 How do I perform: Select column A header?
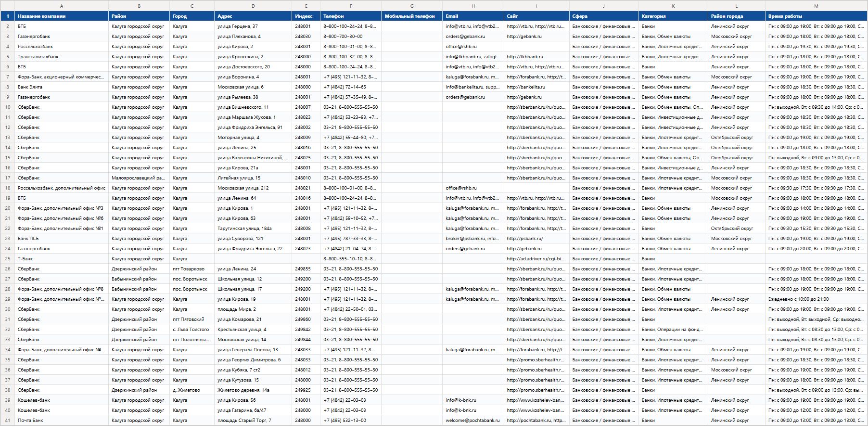click(62, 6)
